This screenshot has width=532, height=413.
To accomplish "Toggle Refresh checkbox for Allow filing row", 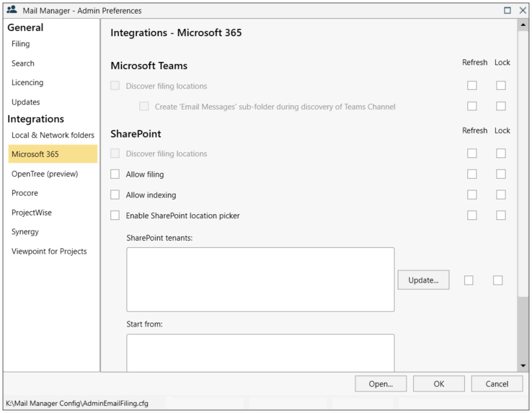I will pyautogui.click(x=472, y=174).
